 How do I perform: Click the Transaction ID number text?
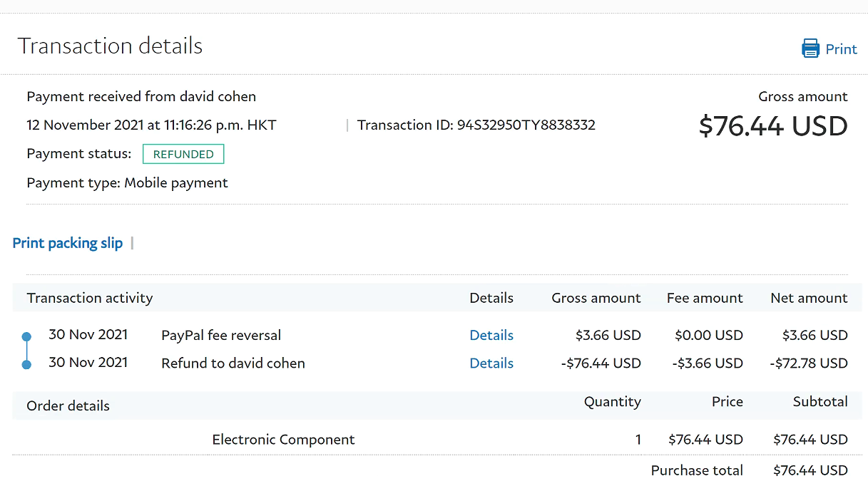point(526,125)
